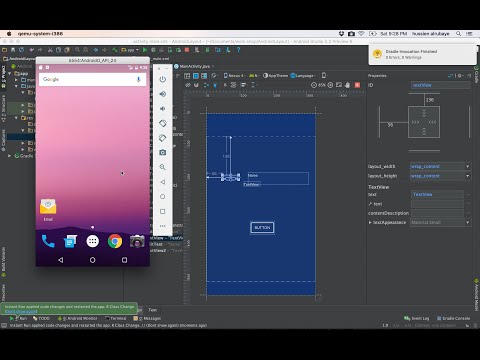Open the Nexus 4 device dropdown
Screen dimensions: 480x360
click(x=234, y=76)
